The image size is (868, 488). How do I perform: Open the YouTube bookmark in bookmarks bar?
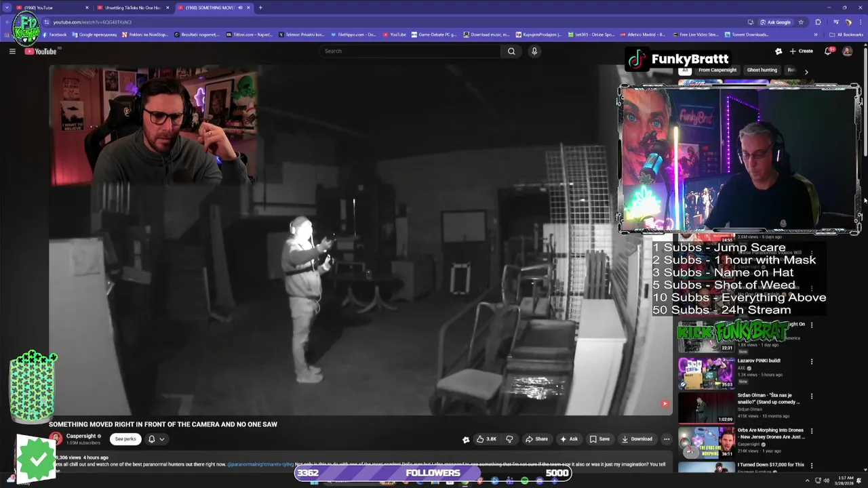tap(395, 35)
